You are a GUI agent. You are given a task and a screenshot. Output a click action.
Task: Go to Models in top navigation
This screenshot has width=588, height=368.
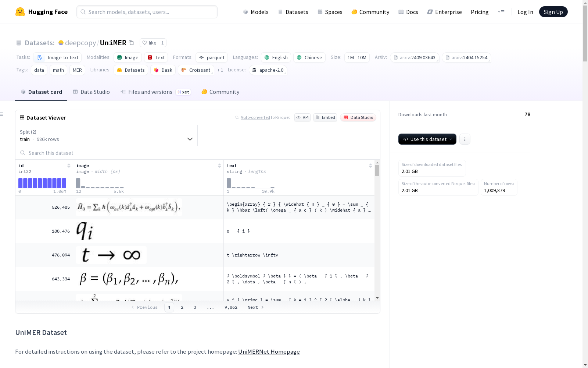tap(255, 12)
